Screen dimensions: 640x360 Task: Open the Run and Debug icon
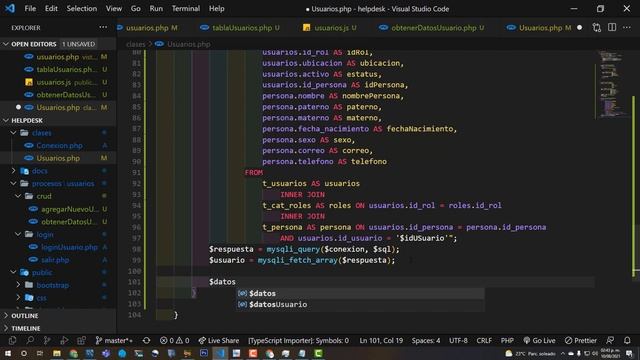(64, 340)
